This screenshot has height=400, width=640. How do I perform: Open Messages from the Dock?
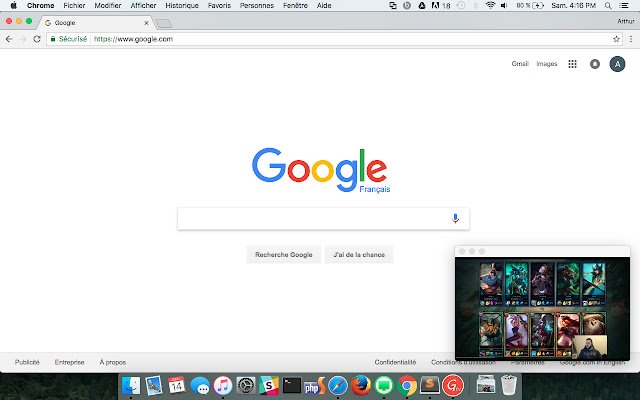pos(200,385)
